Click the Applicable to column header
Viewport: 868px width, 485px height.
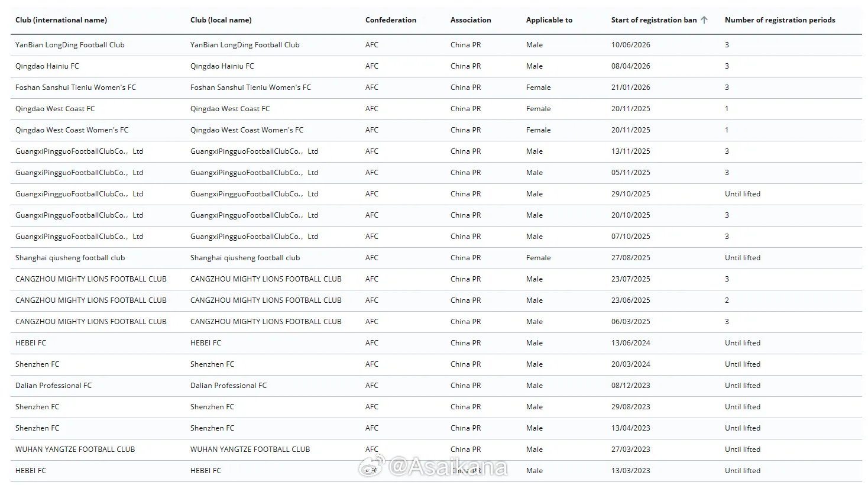[549, 20]
